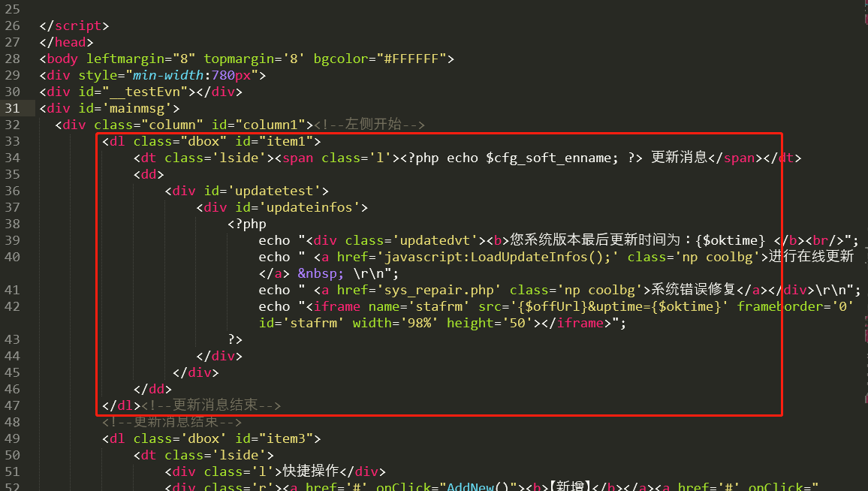Click the </head> tag on line 27
This screenshot has height=491, width=868.
click(x=68, y=41)
